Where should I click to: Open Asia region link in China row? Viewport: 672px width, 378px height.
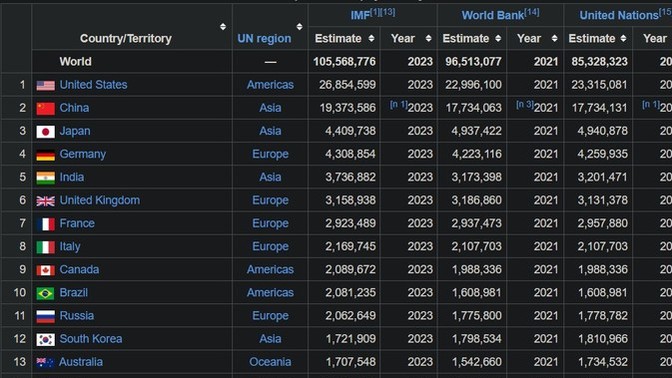pos(270,108)
